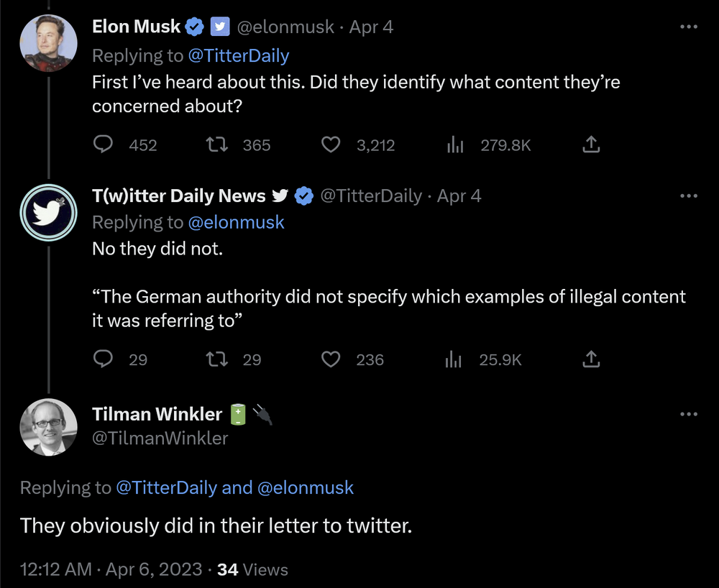
Task: View analytics for Elon Musk's 279.8K views
Action: 455,145
